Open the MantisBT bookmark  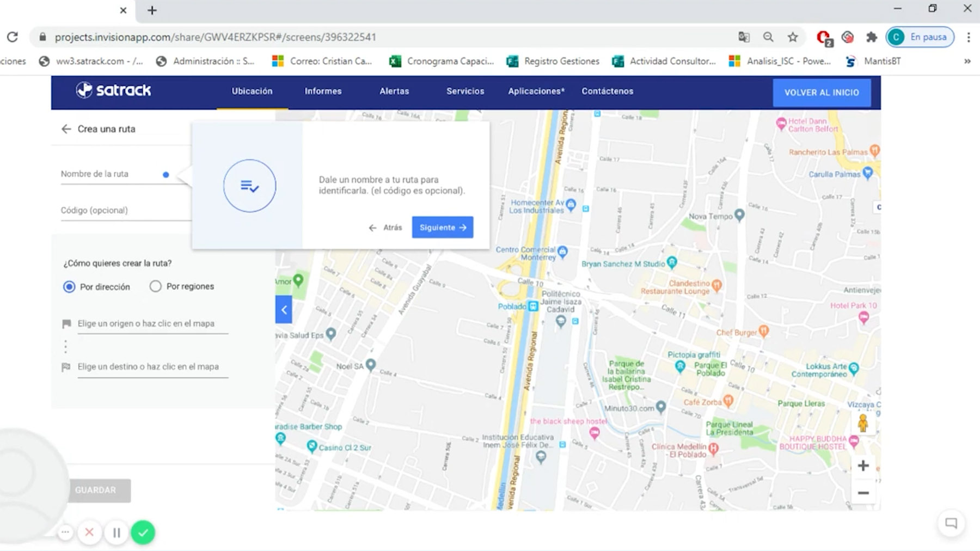(873, 61)
